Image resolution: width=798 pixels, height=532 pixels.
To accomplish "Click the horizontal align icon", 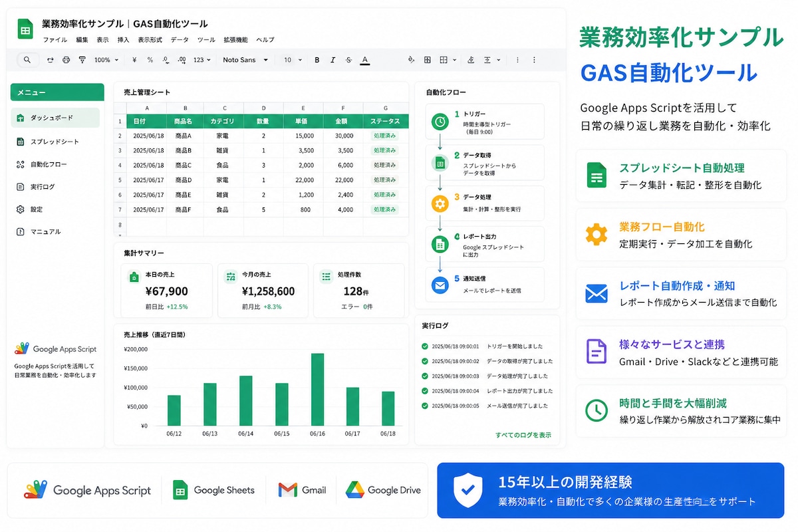I will coord(471,60).
